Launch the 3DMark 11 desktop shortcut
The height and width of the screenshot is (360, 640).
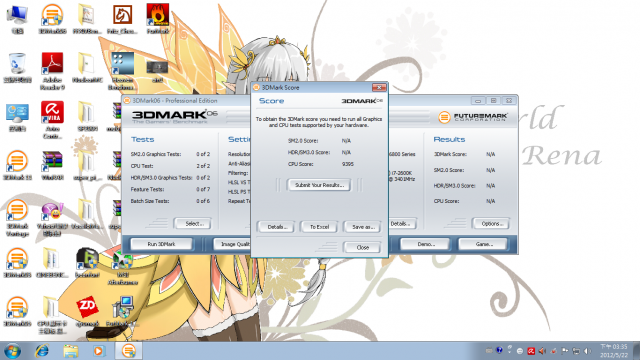click(17, 165)
